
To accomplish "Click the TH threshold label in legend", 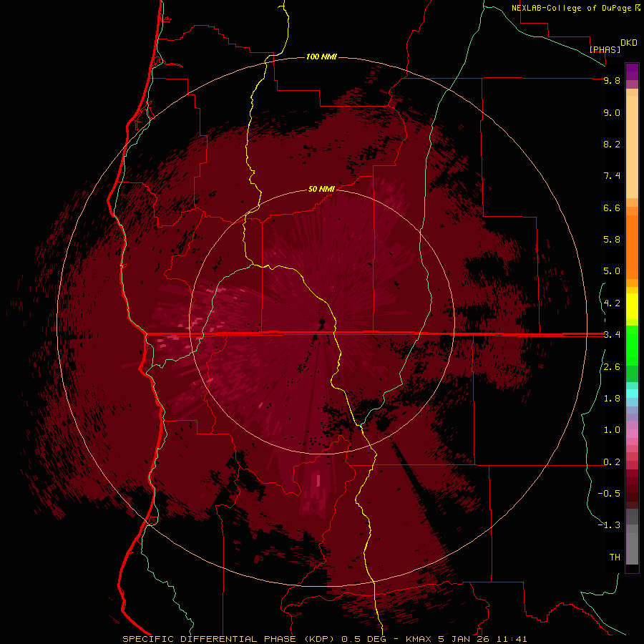I will 615,557.
